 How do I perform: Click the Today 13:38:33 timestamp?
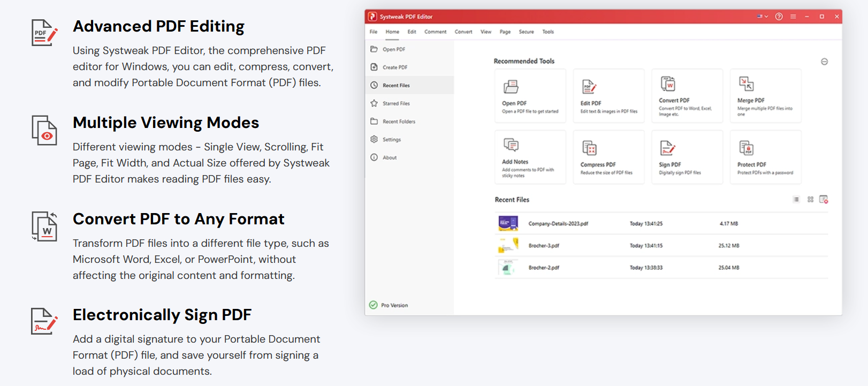[646, 268]
